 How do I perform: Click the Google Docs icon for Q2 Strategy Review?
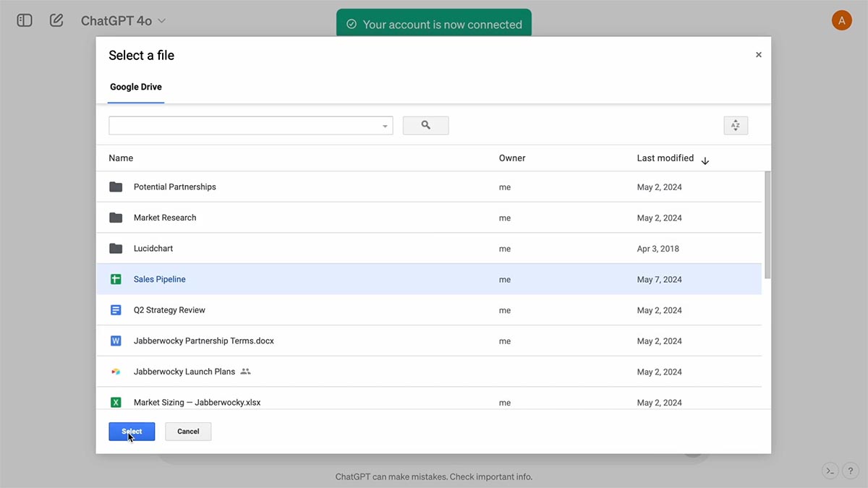click(116, 310)
